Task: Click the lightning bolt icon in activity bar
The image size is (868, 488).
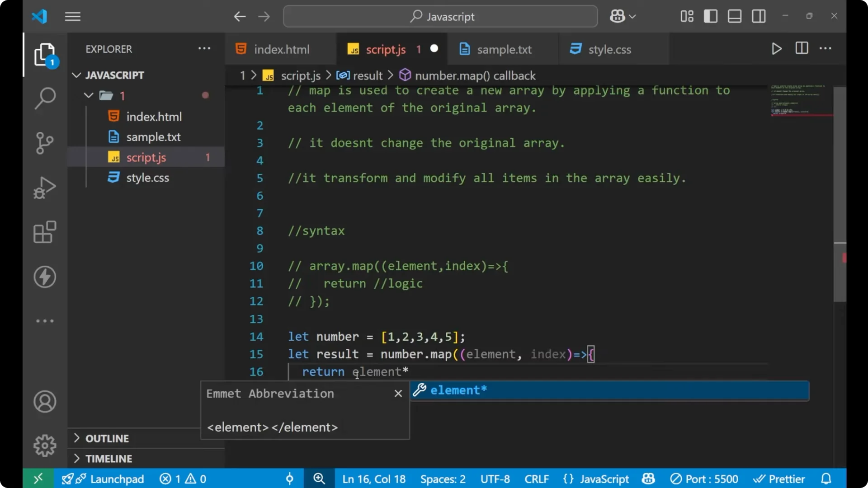Action: (x=45, y=277)
